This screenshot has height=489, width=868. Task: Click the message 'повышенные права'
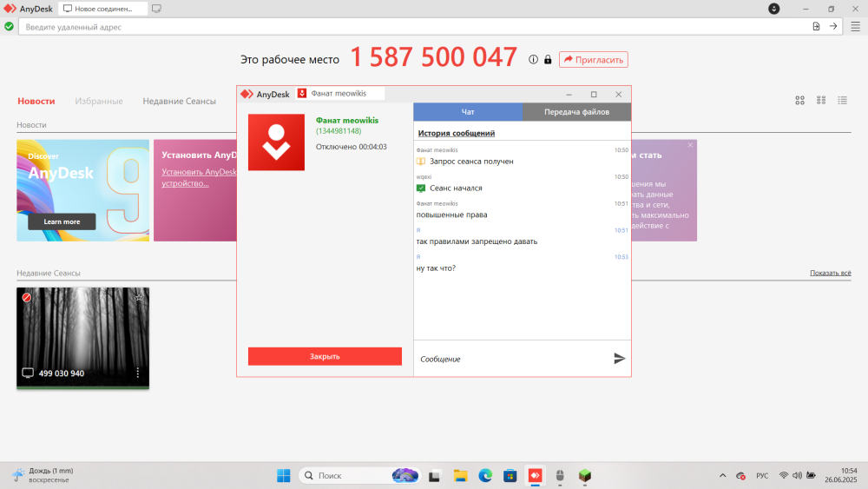click(451, 215)
